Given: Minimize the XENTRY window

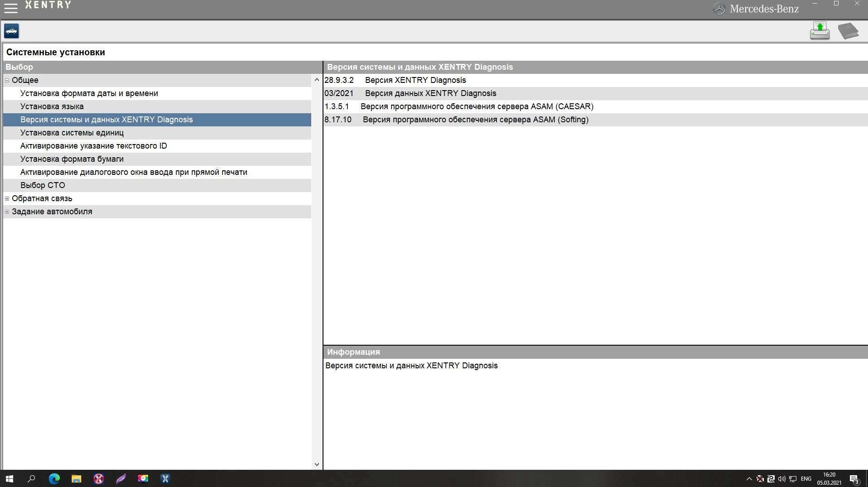Looking at the screenshot, I should coord(815,4).
